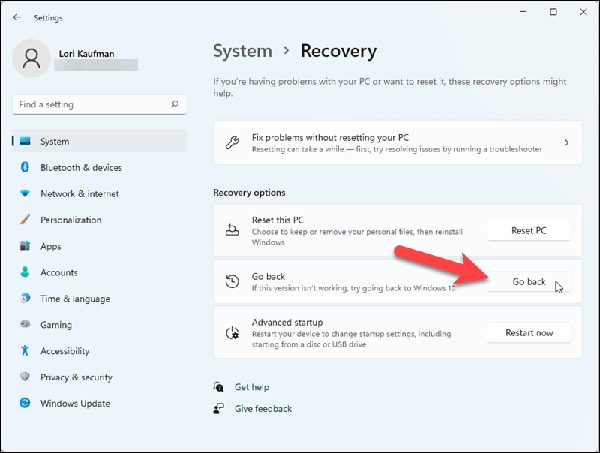Image resolution: width=600 pixels, height=453 pixels.
Task: Expand Fix problems without resetting chevron
Action: pos(566,143)
